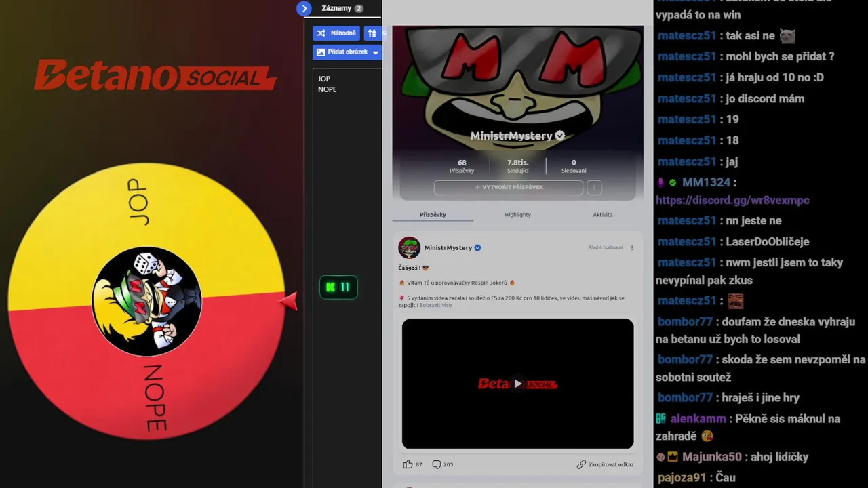This screenshot has width=868, height=488.
Task: Like the post with the thumbs-up icon
Action: [408, 464]
